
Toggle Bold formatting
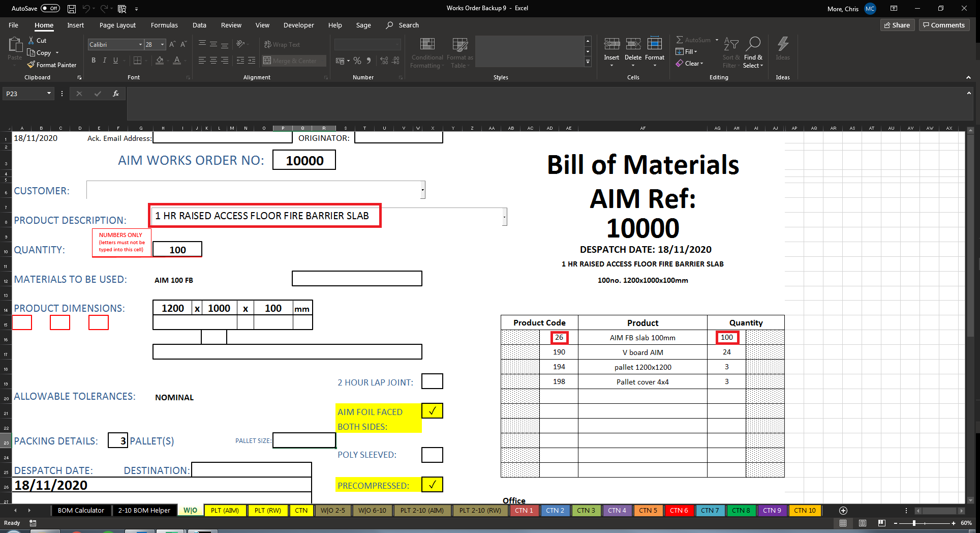[x=94, y=61]
